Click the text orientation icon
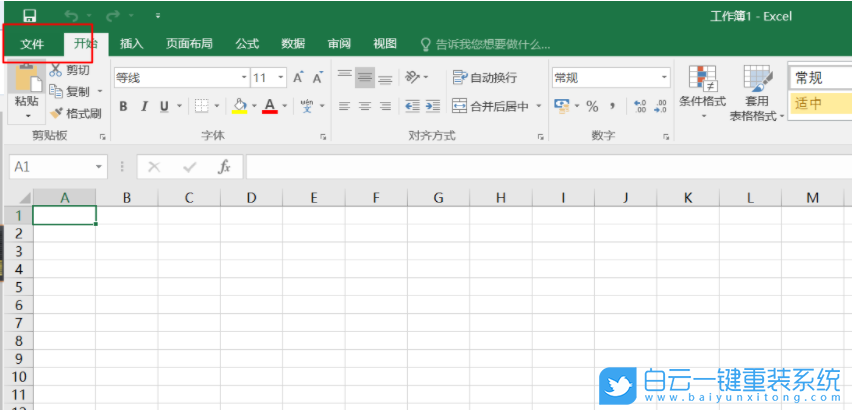The width and height of the screenshot is (852, 410). pos(413,78)
